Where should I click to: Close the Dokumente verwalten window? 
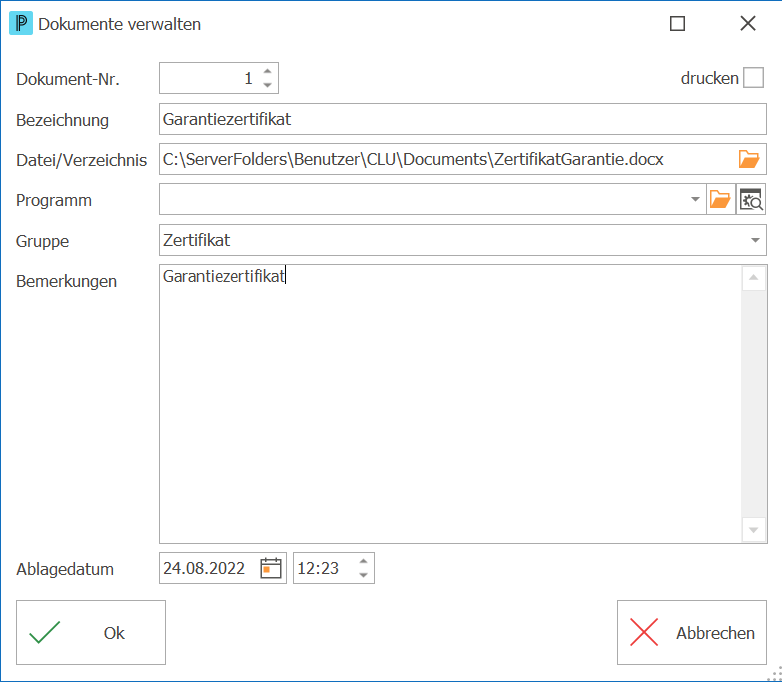[748, 23]
